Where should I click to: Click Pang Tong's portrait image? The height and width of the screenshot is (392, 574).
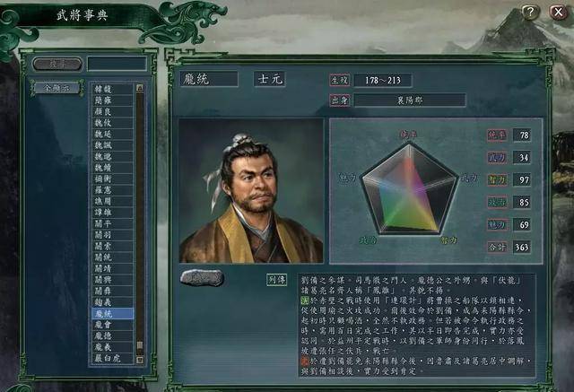(251, 191)
